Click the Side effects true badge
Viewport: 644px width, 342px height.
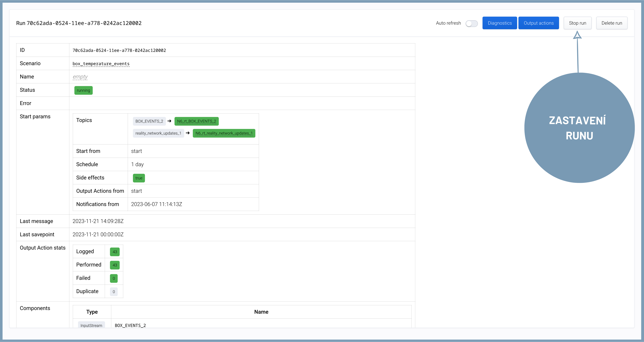pos(139,178)
